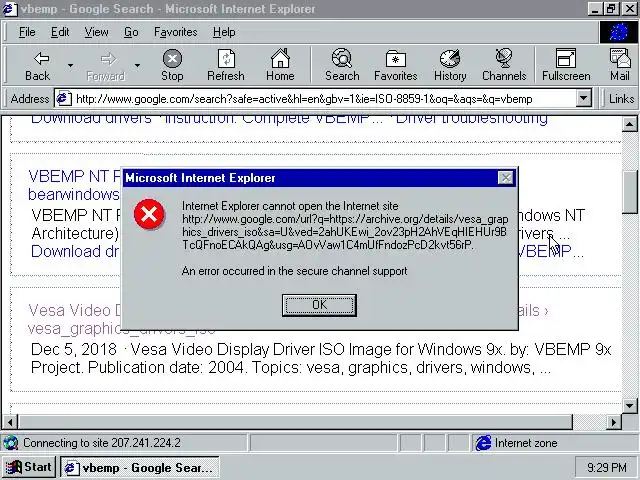The width and height of the screenshot is (640, 480).
Task: Click the 'Connecting to site 207.241.224.2' status text
Action: (102, 443)
